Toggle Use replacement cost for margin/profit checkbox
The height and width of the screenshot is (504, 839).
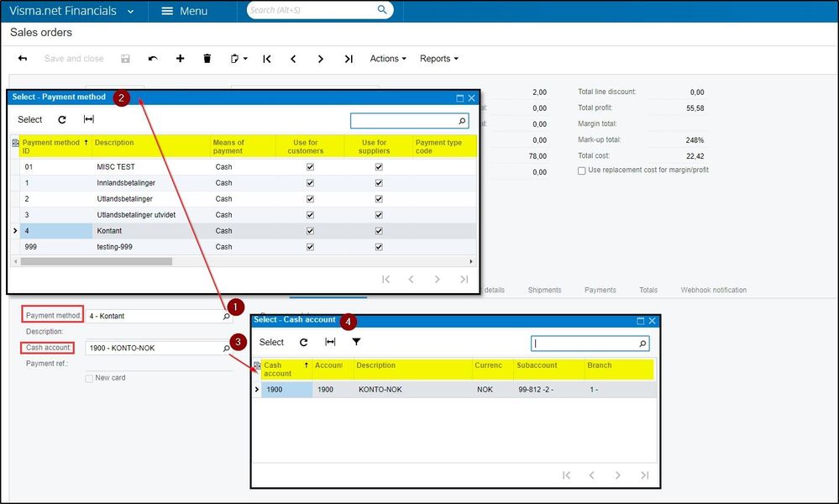pos(582,171)
